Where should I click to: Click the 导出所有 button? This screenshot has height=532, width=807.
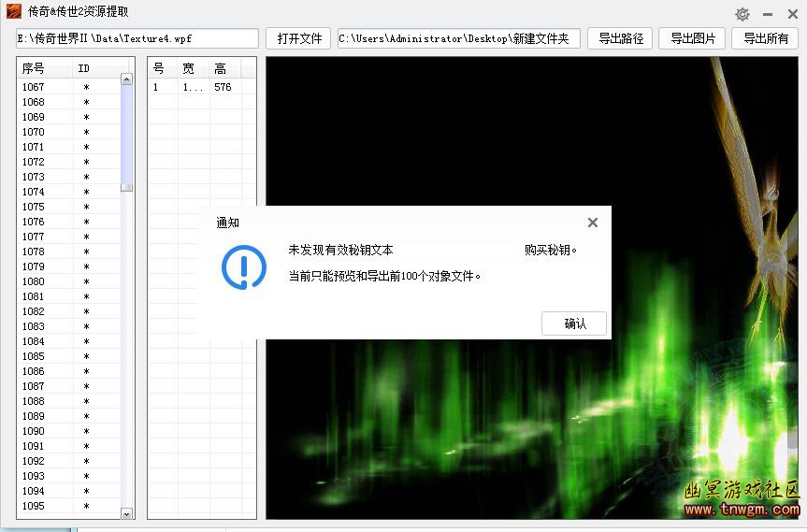point(765,38)
